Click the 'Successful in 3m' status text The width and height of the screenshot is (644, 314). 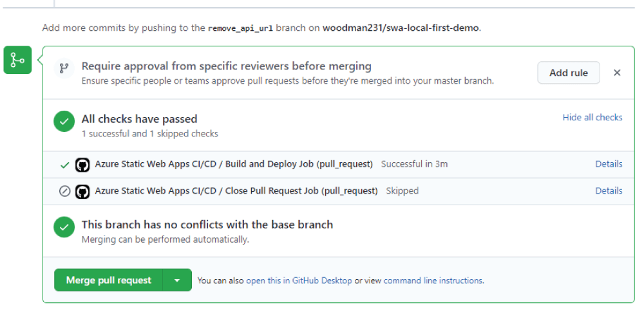(414, 164)
